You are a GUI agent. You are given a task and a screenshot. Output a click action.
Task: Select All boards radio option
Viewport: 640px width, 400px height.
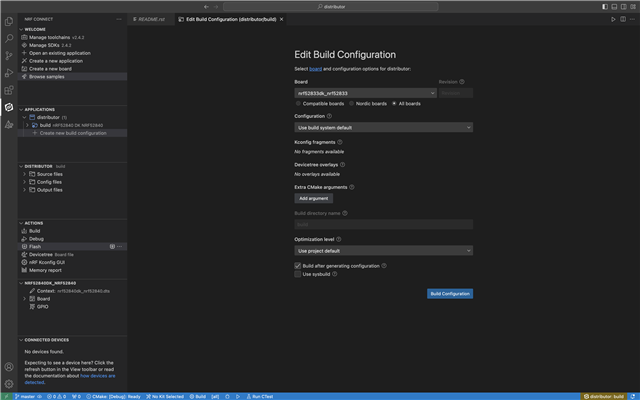pos(394,104)
